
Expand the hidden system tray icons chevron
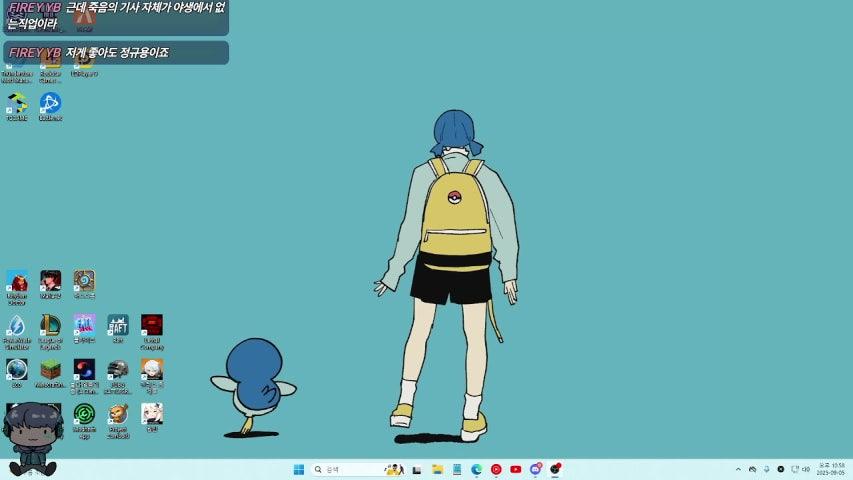[x=738, y=469]
